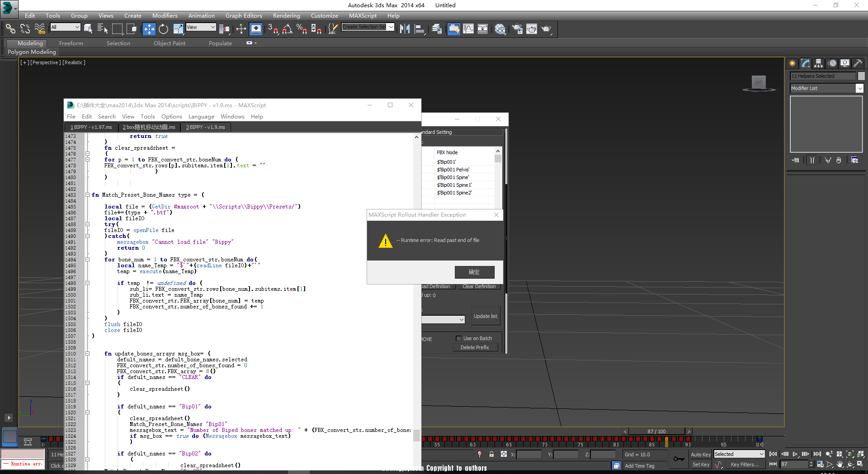Click the Unlink Selection tool

coord(25,29)
